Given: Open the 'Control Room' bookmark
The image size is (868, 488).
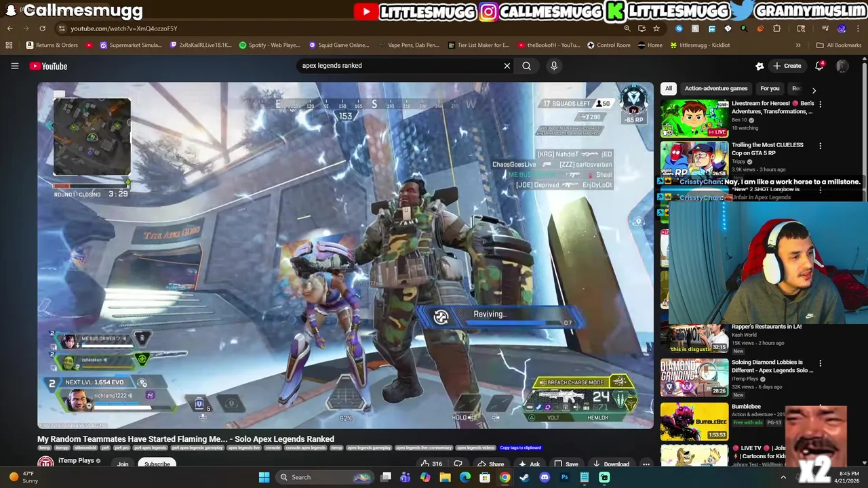Looking at the screenshot, I should [x=609, y=45].
